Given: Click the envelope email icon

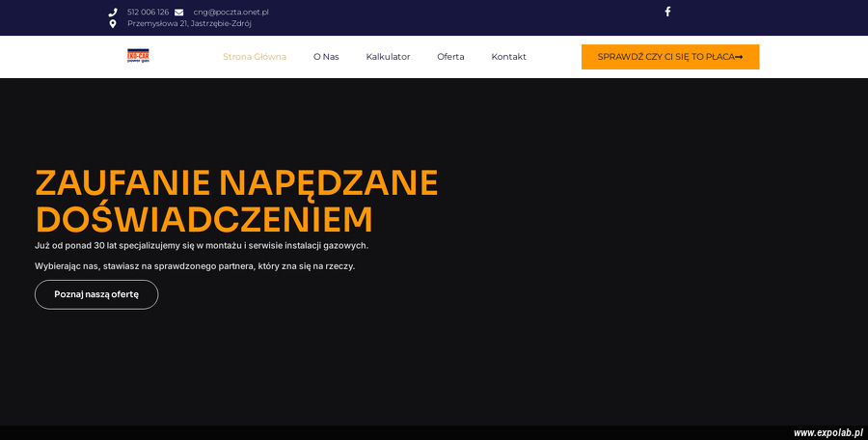Looking at the screenshot, I should pyautogui.click(x=178, y=13).
